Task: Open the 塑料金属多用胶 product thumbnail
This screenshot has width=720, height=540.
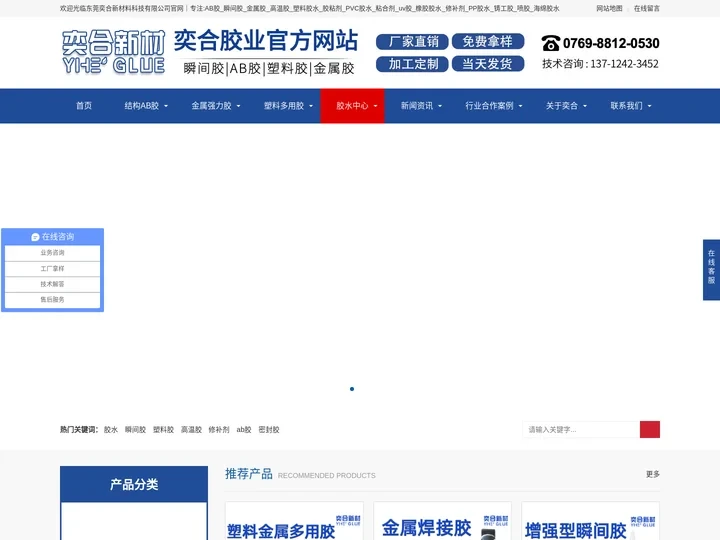Action: [294, 521]
